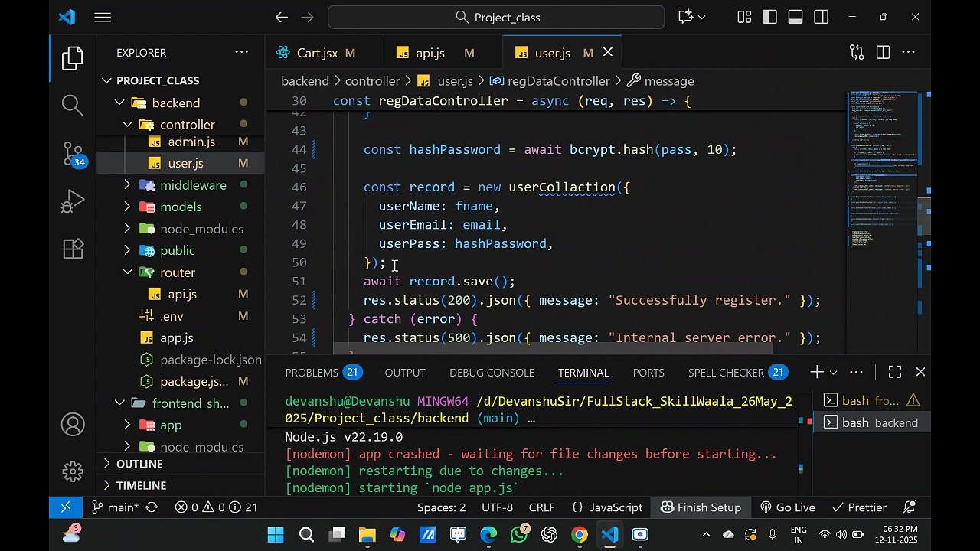
Task: Split the editor to the right
Action: (x=883, y=52)
